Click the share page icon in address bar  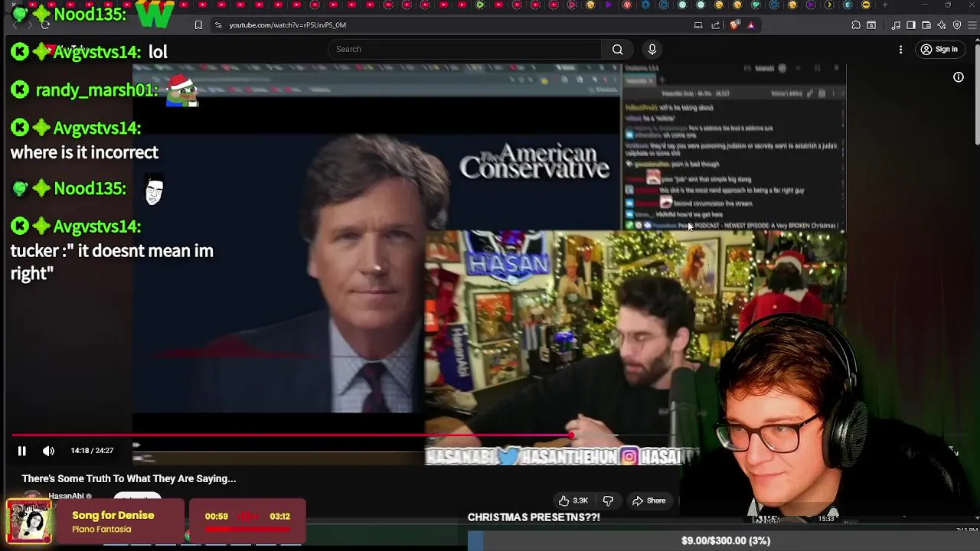pos(716,24)
